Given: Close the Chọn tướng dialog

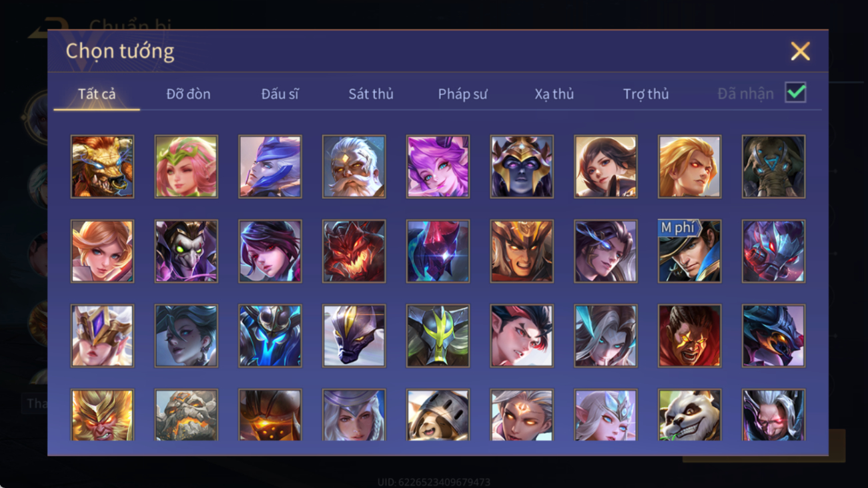Looking at the screenshot, I should 800,51.
